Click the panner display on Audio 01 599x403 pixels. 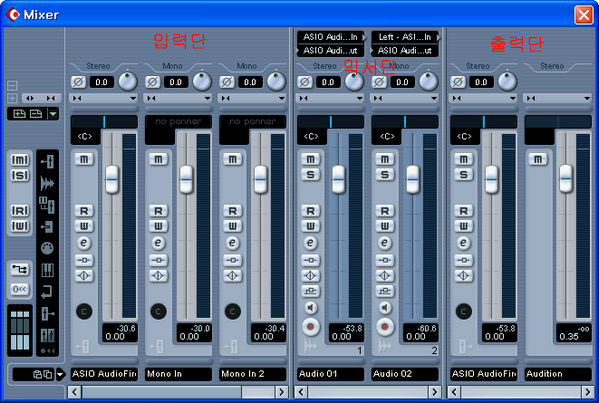pyautogui.click(x=330, y=122)
